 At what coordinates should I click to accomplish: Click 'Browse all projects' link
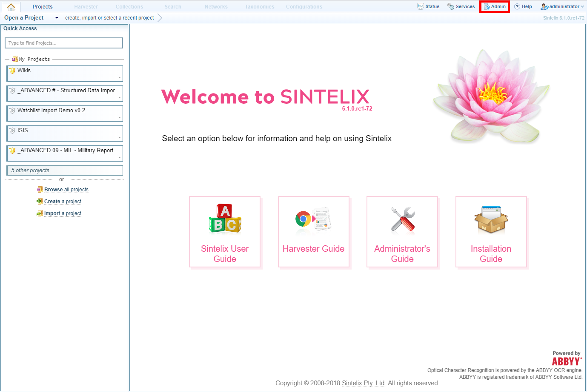click(x=66, y=190)
